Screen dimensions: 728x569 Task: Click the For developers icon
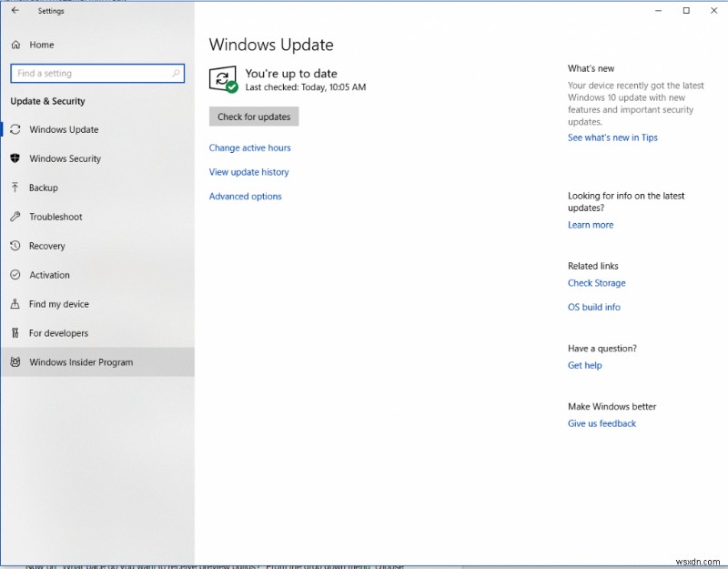15,333
